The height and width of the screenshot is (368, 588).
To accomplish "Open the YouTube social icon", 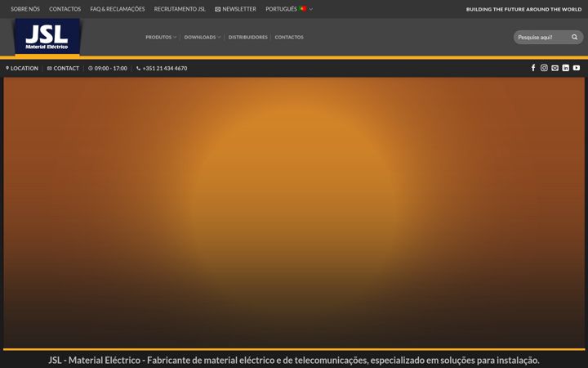I will (x=577, y=68).
